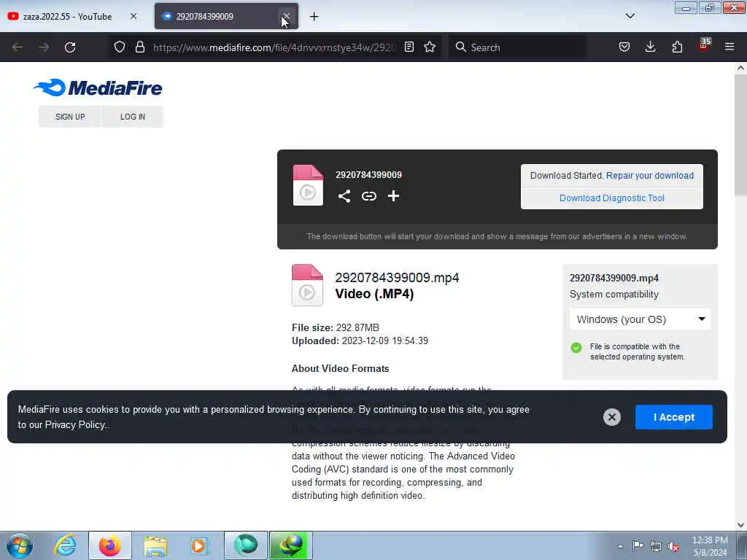The height and width of the screenshot is (560, 747).
Task: Click the File size 292.87MB text
Action: (x=336, y=327)
